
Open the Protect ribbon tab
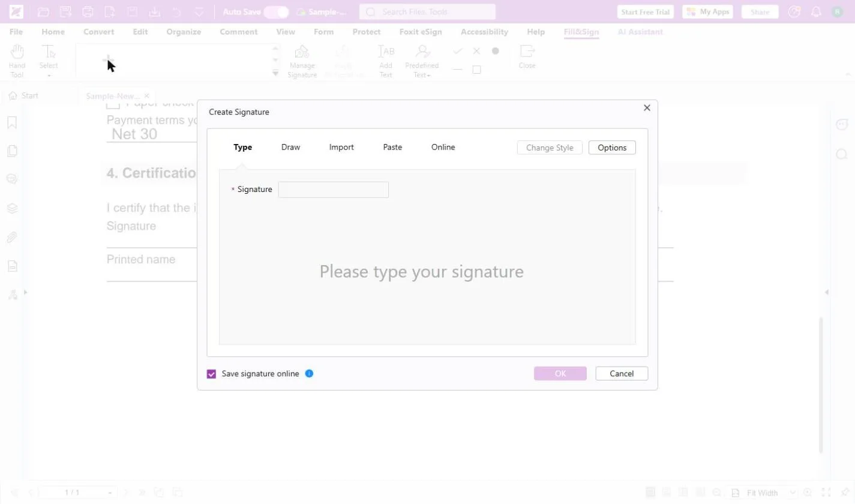367,32
